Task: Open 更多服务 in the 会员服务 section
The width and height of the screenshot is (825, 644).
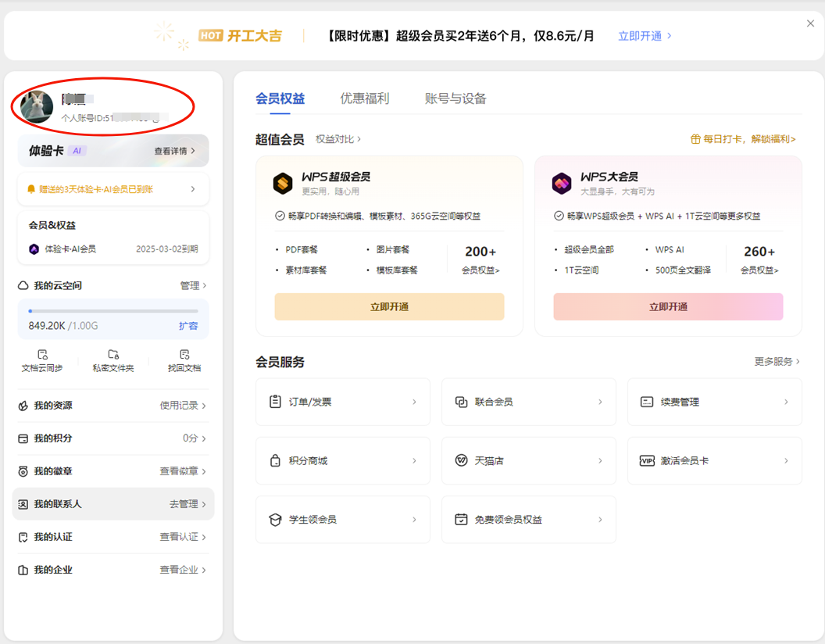Action: click(777, 361)
